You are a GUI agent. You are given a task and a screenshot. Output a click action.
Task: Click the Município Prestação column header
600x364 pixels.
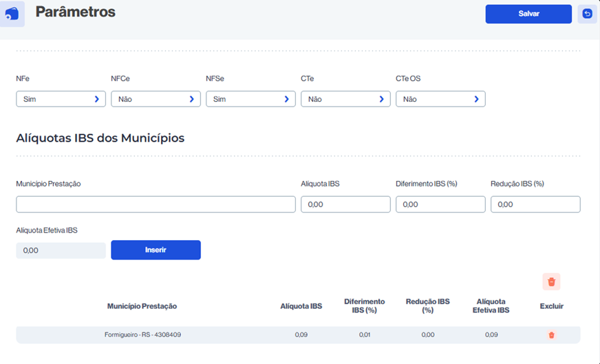pyautogui.click(x=142, y=306)
